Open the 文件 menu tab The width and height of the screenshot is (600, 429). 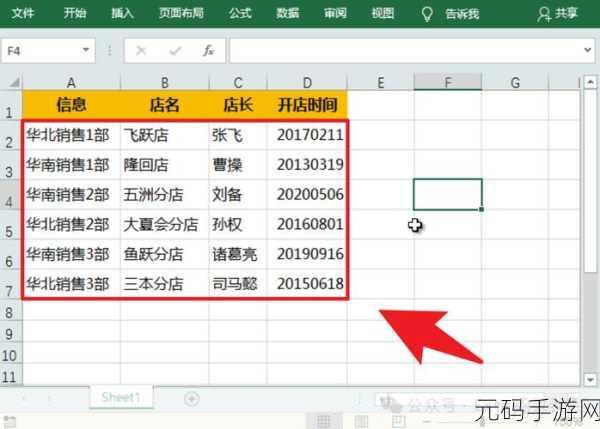tap(23, 13)
